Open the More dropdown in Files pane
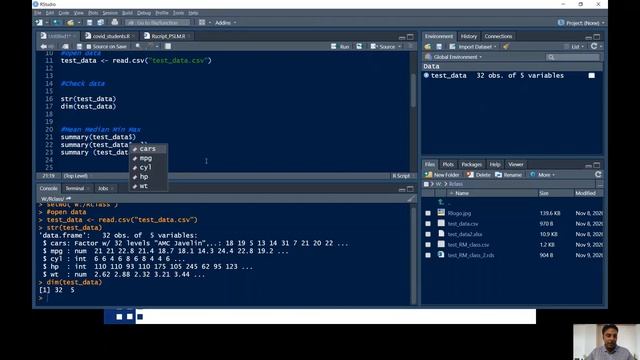The image size is (640, 360). tap(542, 175)
